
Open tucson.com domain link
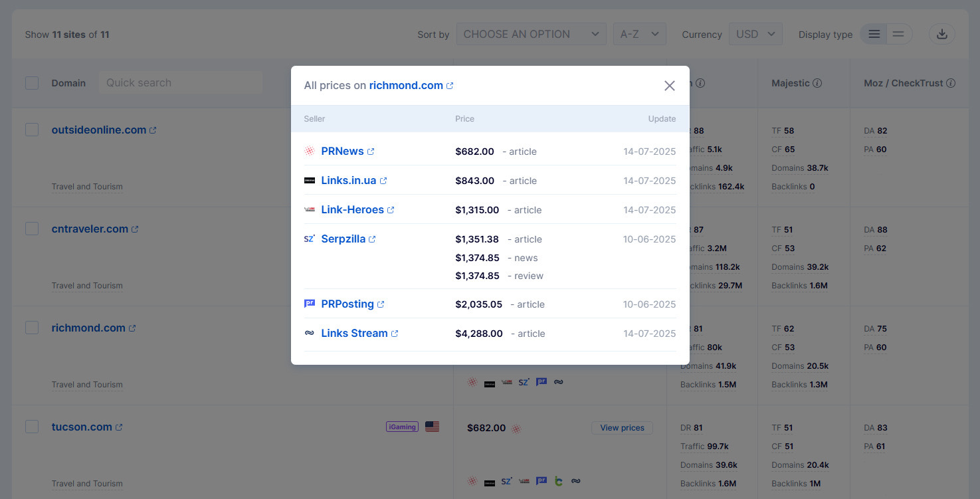tap(82, 427)
